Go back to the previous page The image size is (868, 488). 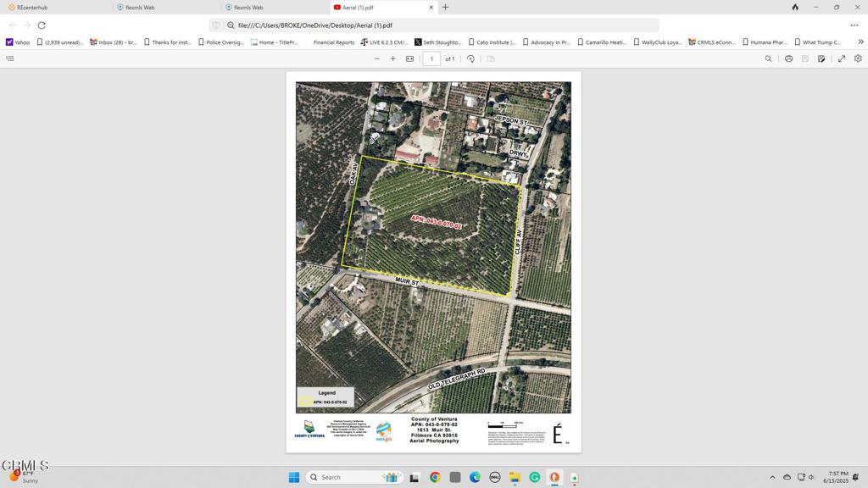coord(12,25)
